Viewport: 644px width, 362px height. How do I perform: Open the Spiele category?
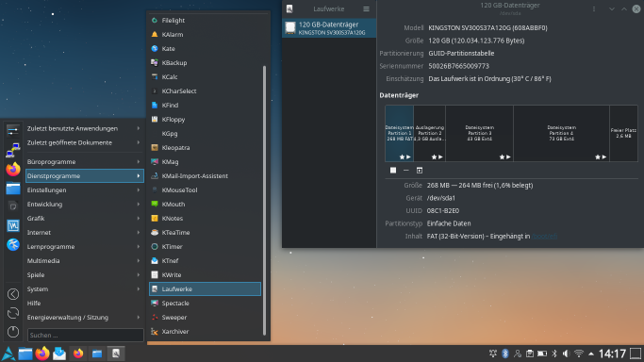tap(85, 275)
